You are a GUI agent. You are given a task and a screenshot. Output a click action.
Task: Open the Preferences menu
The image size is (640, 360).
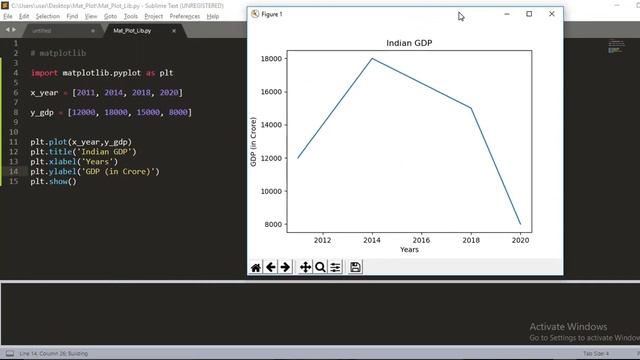[184, 16]
